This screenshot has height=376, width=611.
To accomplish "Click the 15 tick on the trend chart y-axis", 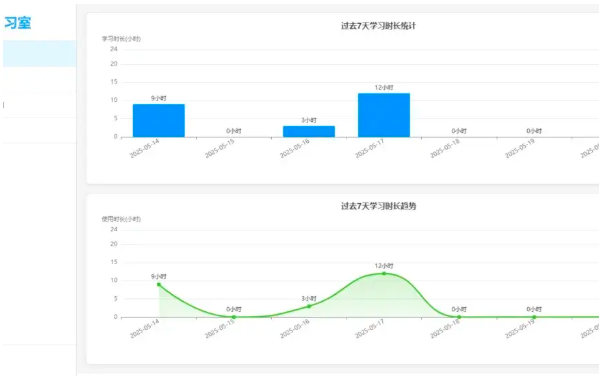I will click(x=114, y=262).
